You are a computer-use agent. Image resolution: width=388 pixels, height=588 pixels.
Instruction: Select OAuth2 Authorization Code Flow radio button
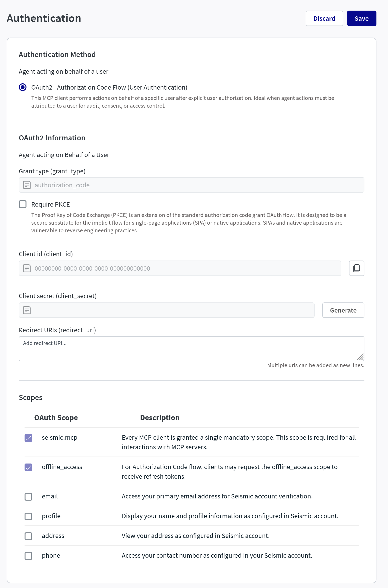(x=23, y=87)
